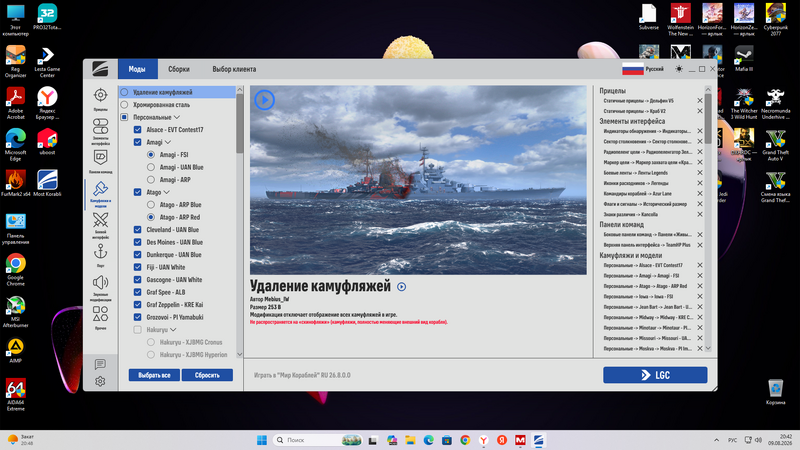Switch to the Моды tab
This screenshot has width=800, height=450.
[136, 69]
